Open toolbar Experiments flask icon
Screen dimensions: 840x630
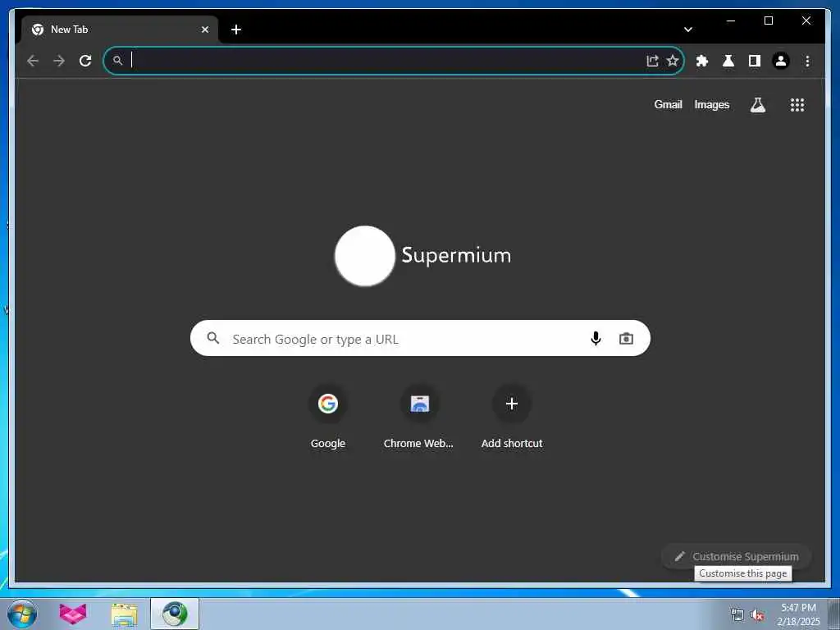point(728,61)
